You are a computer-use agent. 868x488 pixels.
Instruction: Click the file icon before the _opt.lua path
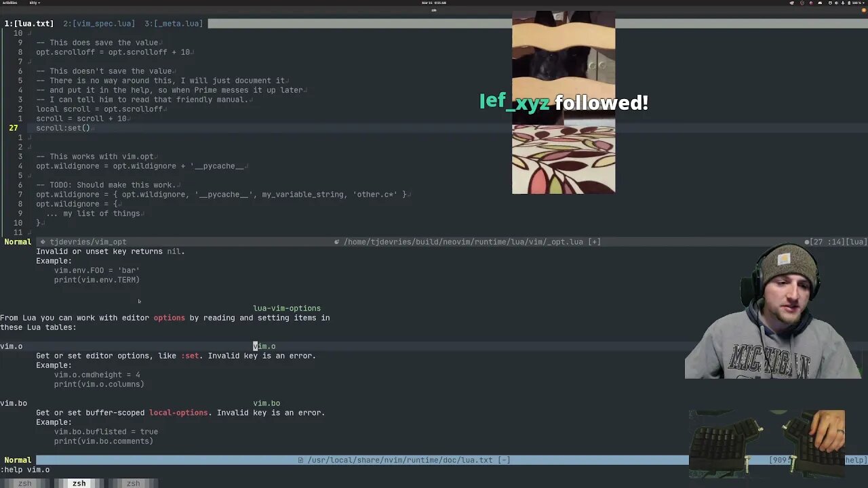tap(337, 242)
